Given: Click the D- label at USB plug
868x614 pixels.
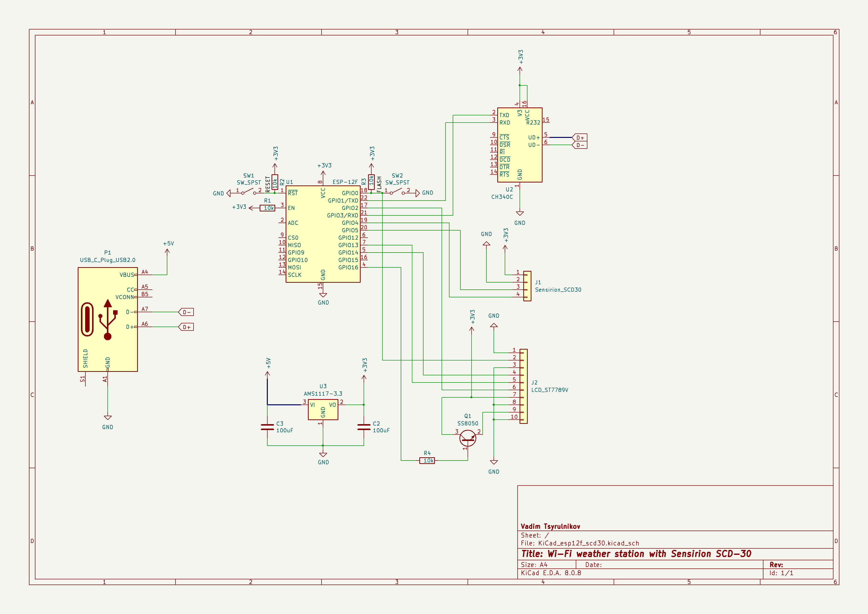Looking at the screenshot, I should (186, 312).
